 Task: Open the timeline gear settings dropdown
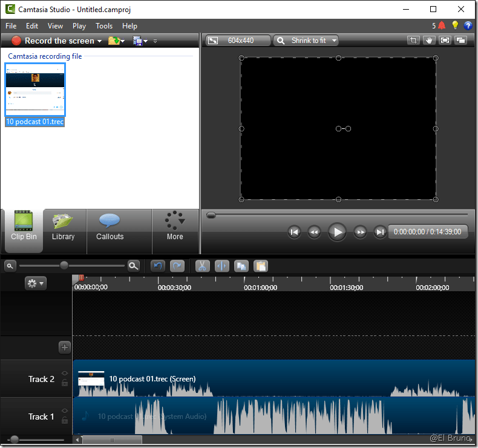pos(35,283)
